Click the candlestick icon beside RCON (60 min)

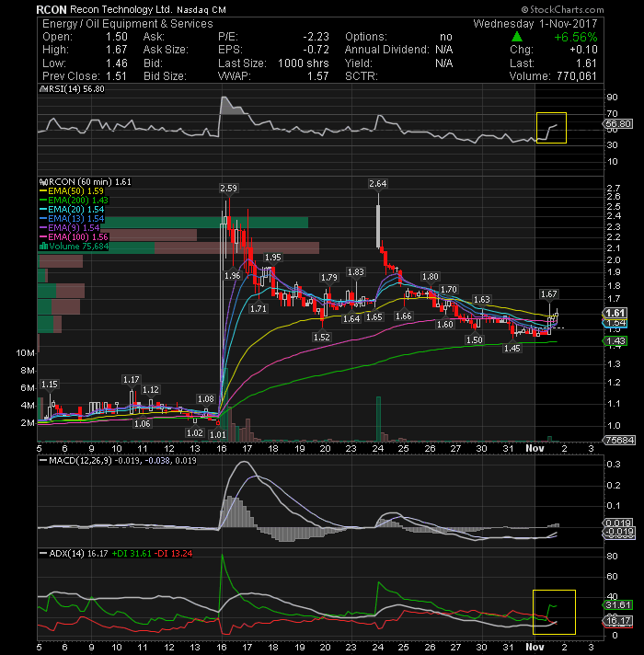[x=43, y=182]
